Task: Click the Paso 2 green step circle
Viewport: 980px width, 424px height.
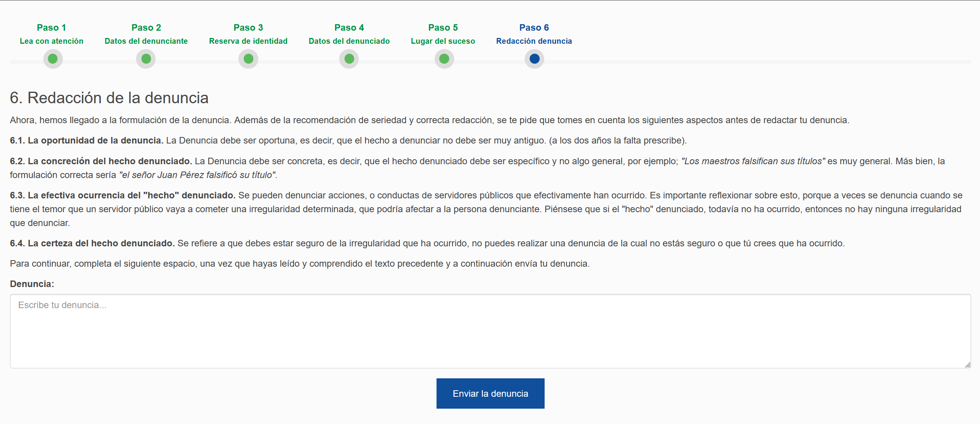Action: point(146,59)
